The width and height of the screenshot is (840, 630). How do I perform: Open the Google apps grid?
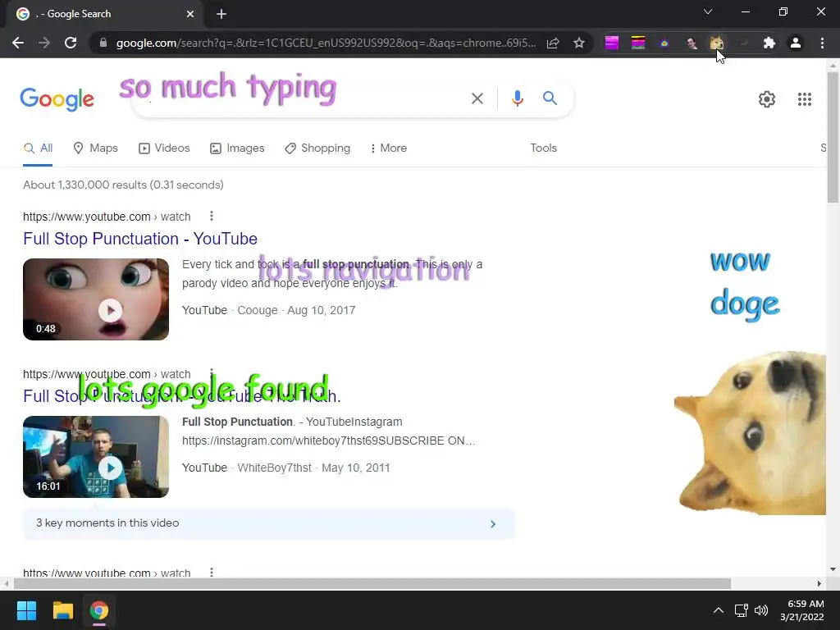[805, 99]
